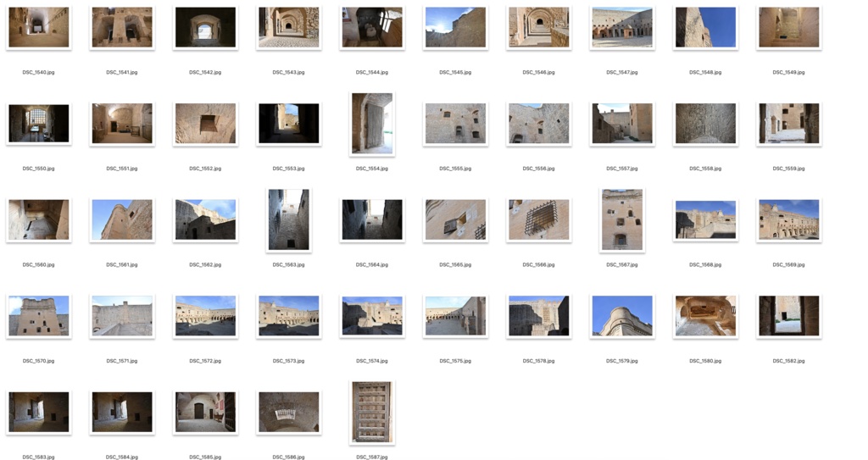Click the filename label DSC_1559.jpg
The image size is (868, 460).
789,169
